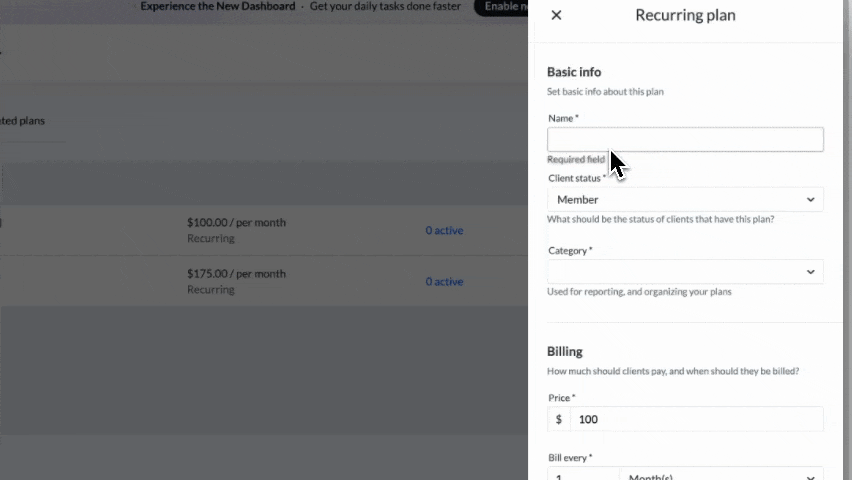Screen dimensions: 852x480
Task: Click the Billing section heading
Action: pyautogui.click(x=565, y=352)
